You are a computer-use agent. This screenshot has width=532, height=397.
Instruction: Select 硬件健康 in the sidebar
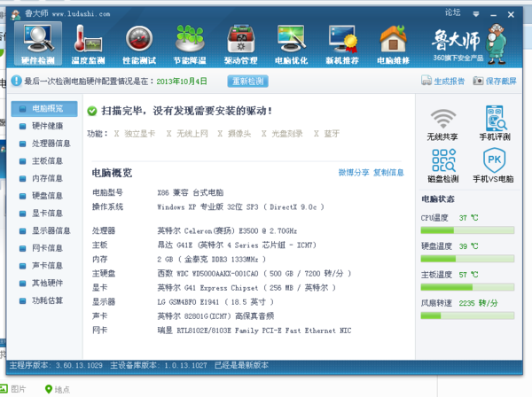pyautogui.click(x=47, y=126)
